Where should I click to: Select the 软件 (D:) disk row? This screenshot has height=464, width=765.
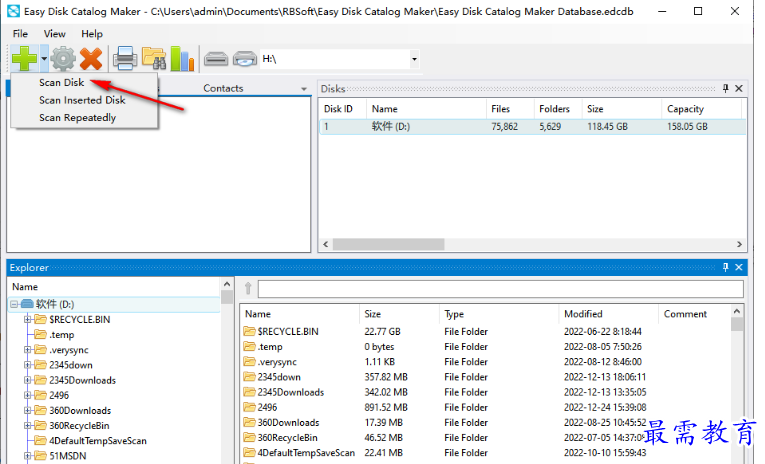point(532,127)
